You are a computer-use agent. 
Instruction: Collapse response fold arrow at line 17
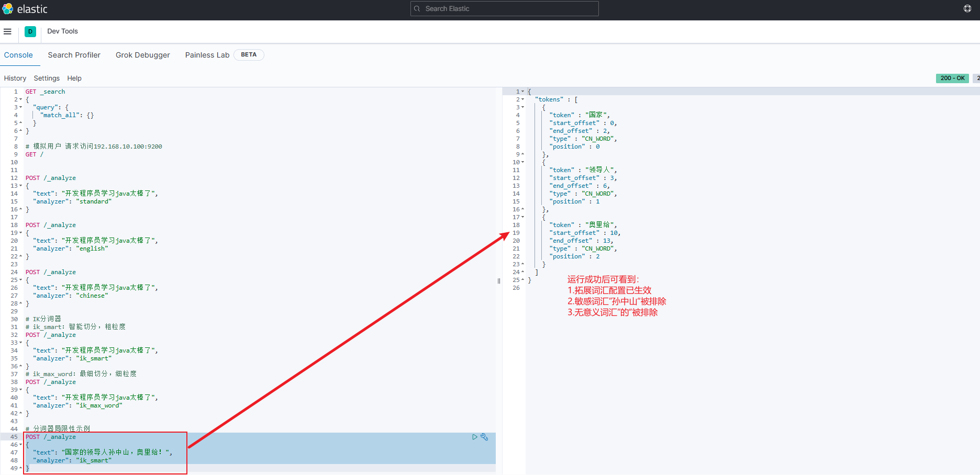522,217
